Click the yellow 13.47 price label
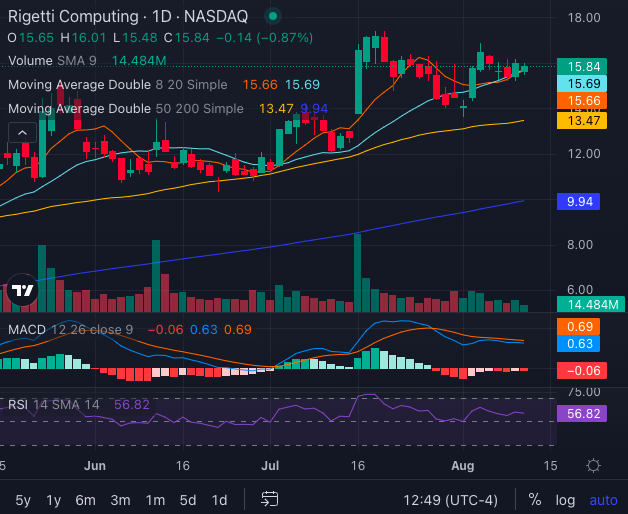The width and height of the screenshot is (628, 514). (x=582, y=121)
